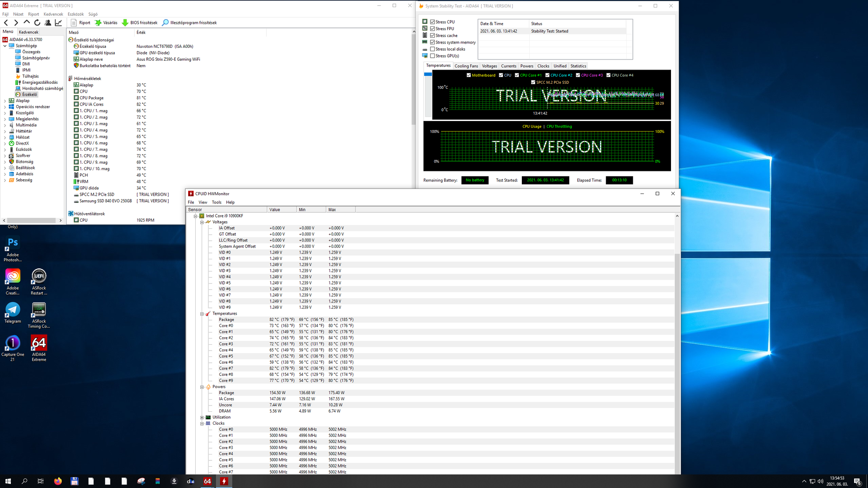Toggle SPCC M.2 PCIe SSD graph checkbox
The height and width of the screenshot is (488, 868).
pyautogui.click(x=533, y=83)
